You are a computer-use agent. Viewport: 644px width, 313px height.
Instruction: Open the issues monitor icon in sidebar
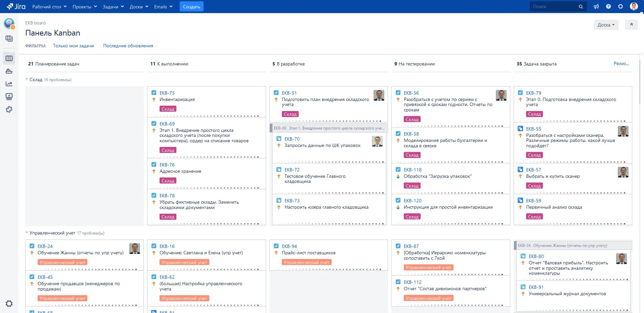click(x=9, y=97)
